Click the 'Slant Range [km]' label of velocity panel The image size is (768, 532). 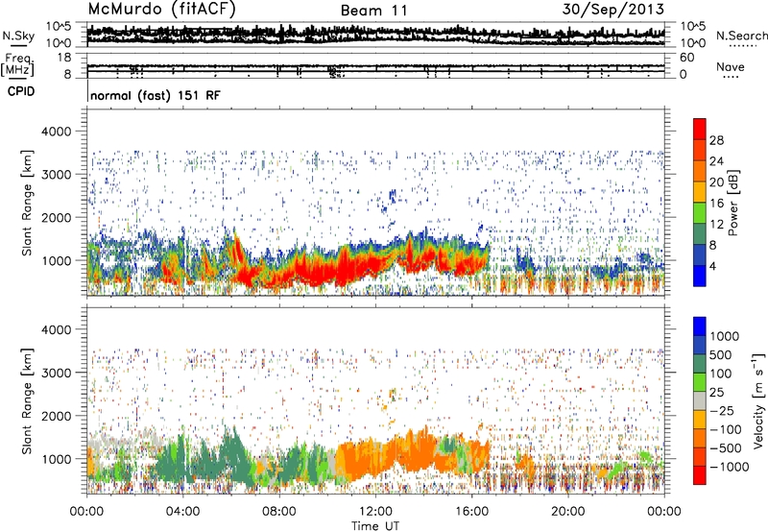click(x=27, y=401)
